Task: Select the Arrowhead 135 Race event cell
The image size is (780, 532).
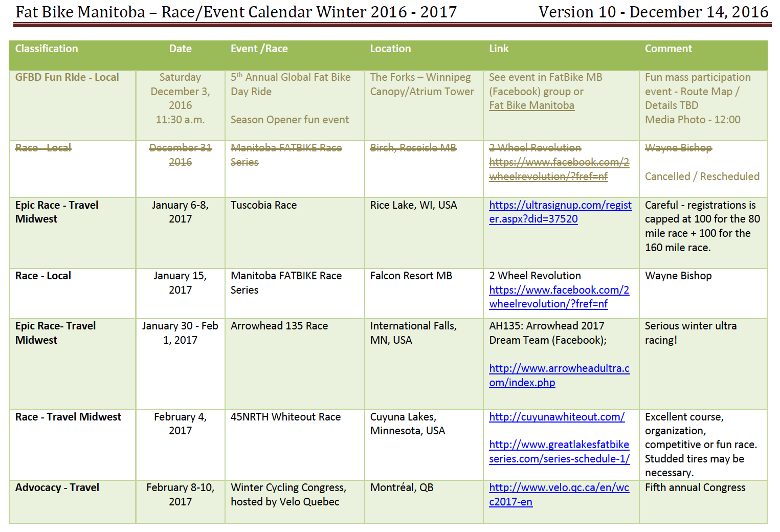Action: [279, 326]
